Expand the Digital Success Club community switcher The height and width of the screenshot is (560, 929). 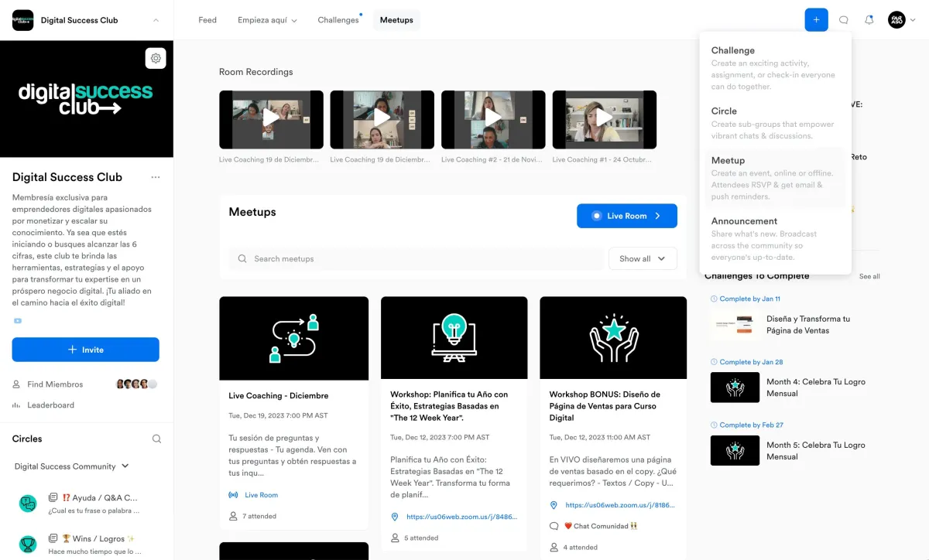pyautogui.click(x=156, y=20)
